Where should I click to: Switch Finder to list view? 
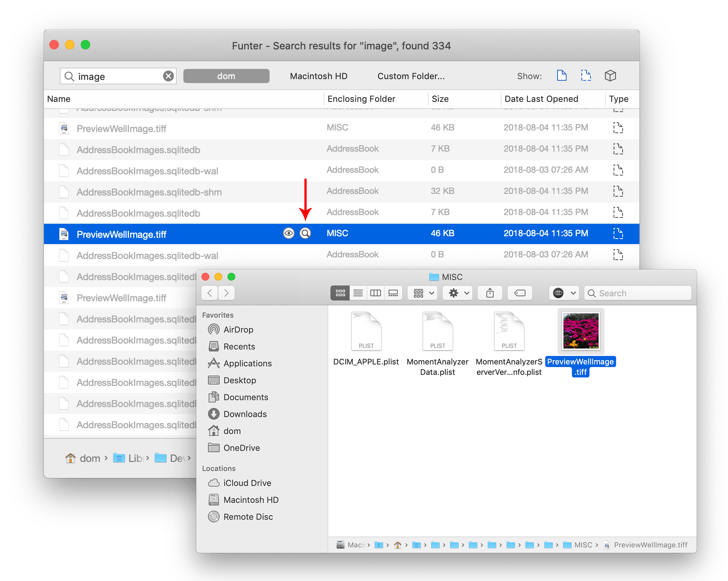click(x=358, y=293)
